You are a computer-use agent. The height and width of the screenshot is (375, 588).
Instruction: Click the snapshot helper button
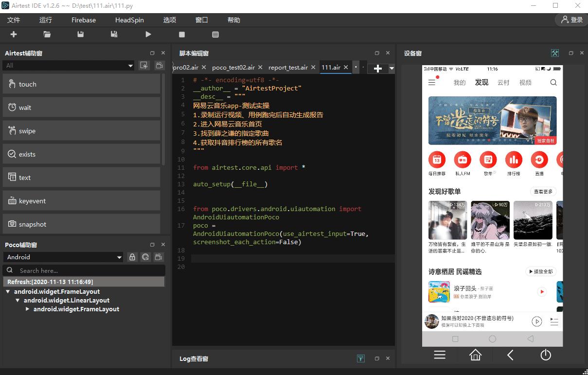(81, 224)
